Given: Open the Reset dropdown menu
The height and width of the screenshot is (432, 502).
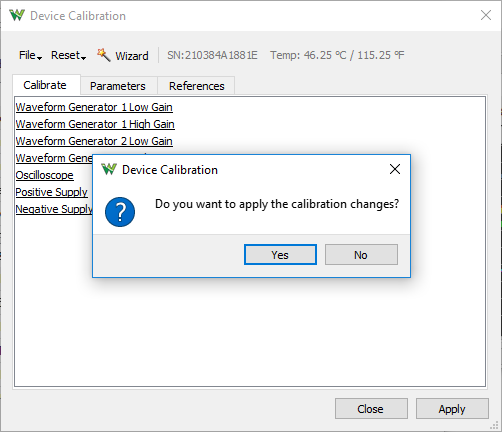Looking at the screenshot, I should click(x=68, y=55).
